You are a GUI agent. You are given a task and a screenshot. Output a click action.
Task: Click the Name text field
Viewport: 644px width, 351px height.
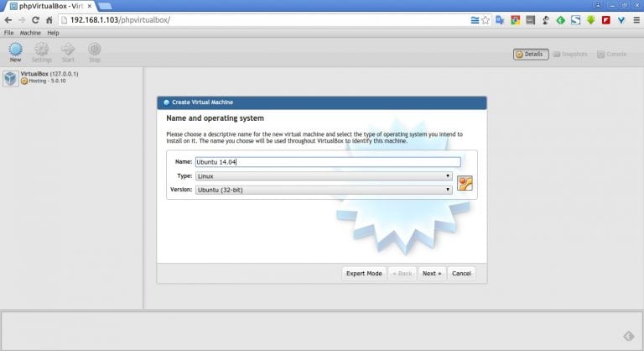pos(328,162)
